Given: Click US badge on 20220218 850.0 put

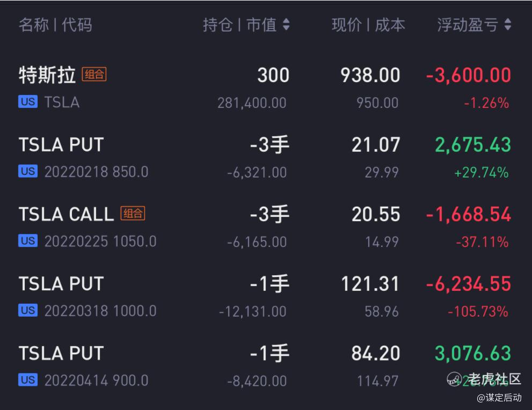Looking at the screenshot, I should click(28, 172).
